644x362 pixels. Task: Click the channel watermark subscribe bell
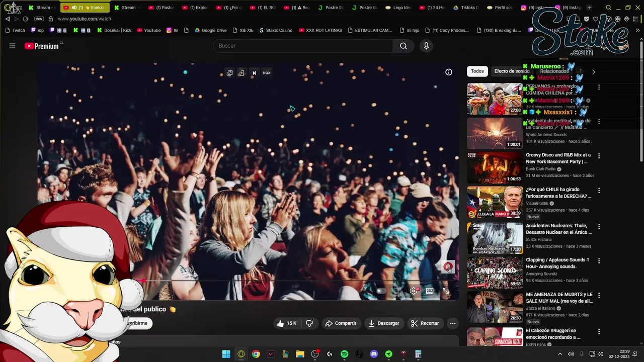pyautogui.click(x=448, y=267)
